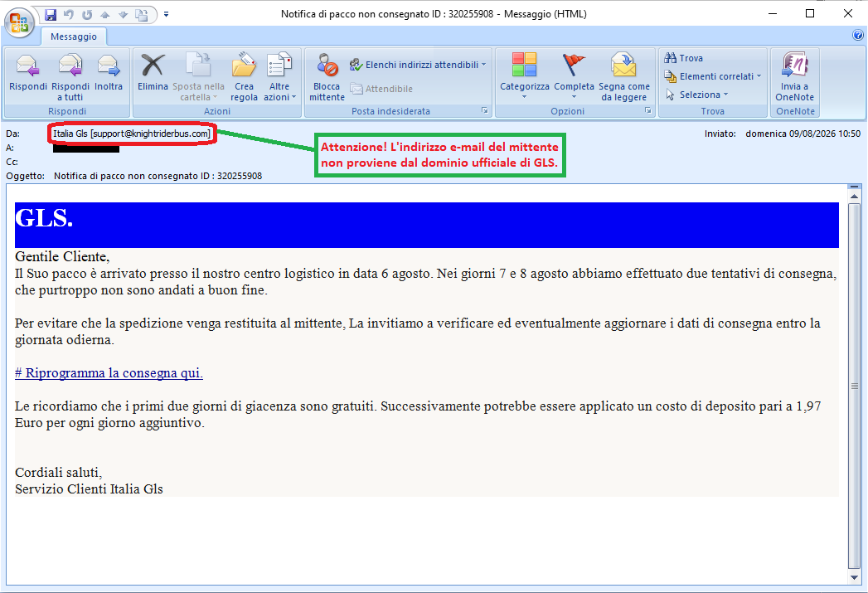Minimize the message window

click(x=773, y=14)
